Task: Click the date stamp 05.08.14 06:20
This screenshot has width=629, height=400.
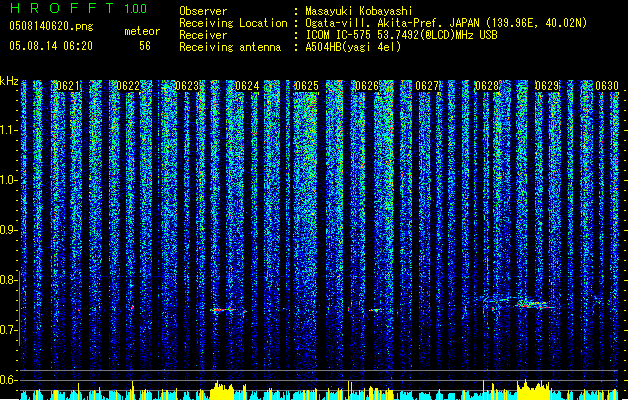Action: (x=51, y=46)
